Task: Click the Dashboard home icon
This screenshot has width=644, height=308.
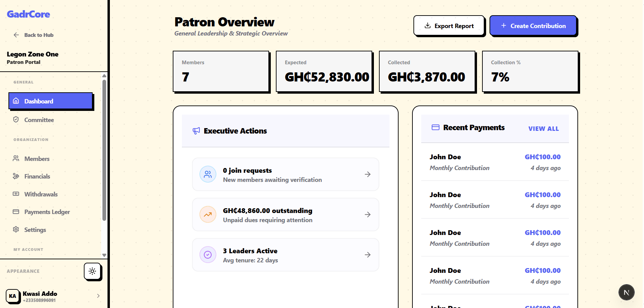Action: pyautogui.click(x=16, y=101)
